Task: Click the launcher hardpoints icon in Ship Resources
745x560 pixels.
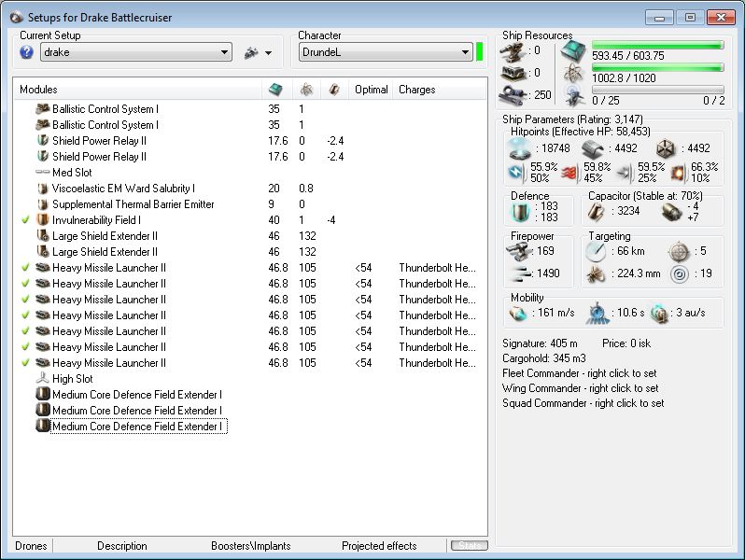Action: (x=513, y=74)
